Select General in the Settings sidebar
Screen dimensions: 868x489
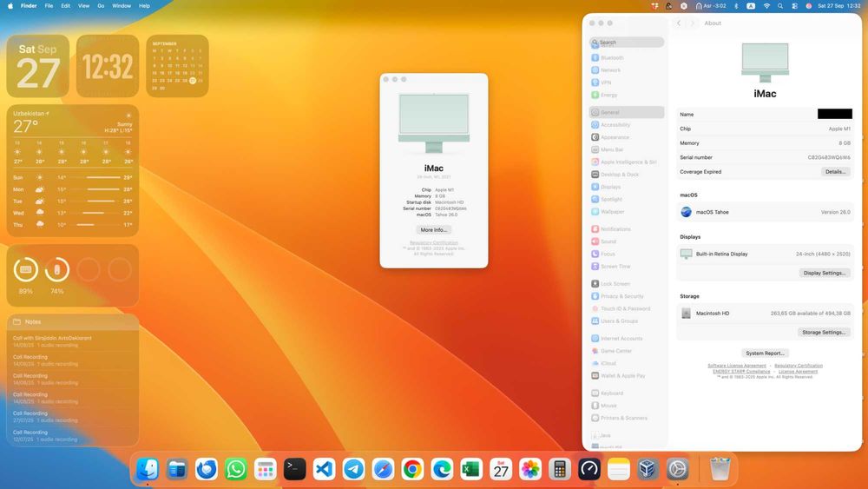click(x=627, y=112)
